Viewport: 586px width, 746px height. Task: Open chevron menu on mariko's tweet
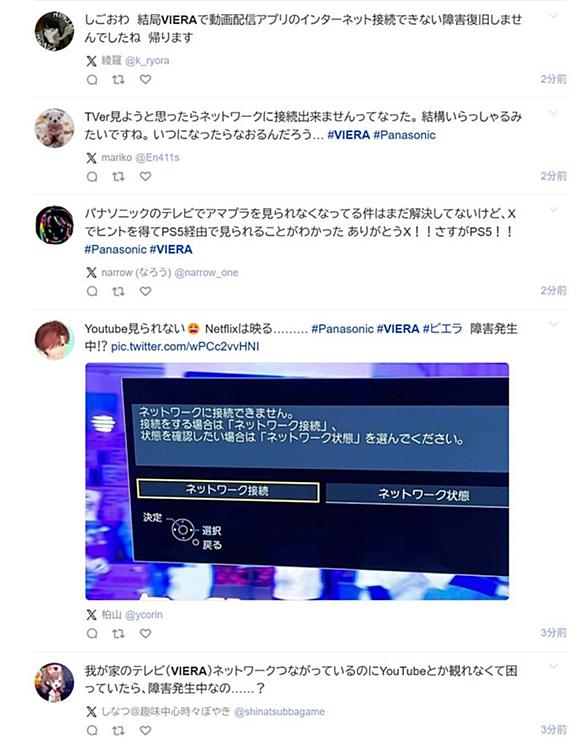[x=553, y=113]
